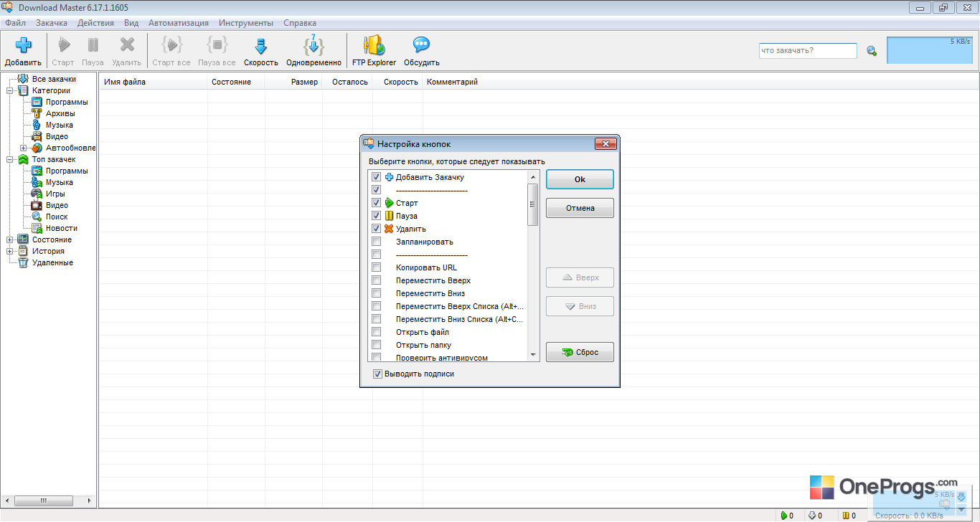Viewport: 980px width, 522px height.
Task: Confirm the dialog with Ok button
Action: [x=580, y=179]
